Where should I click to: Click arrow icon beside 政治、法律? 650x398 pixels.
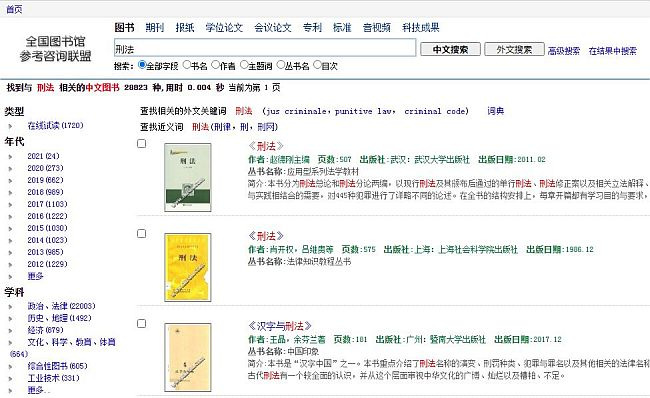click(x=10, y=307)
